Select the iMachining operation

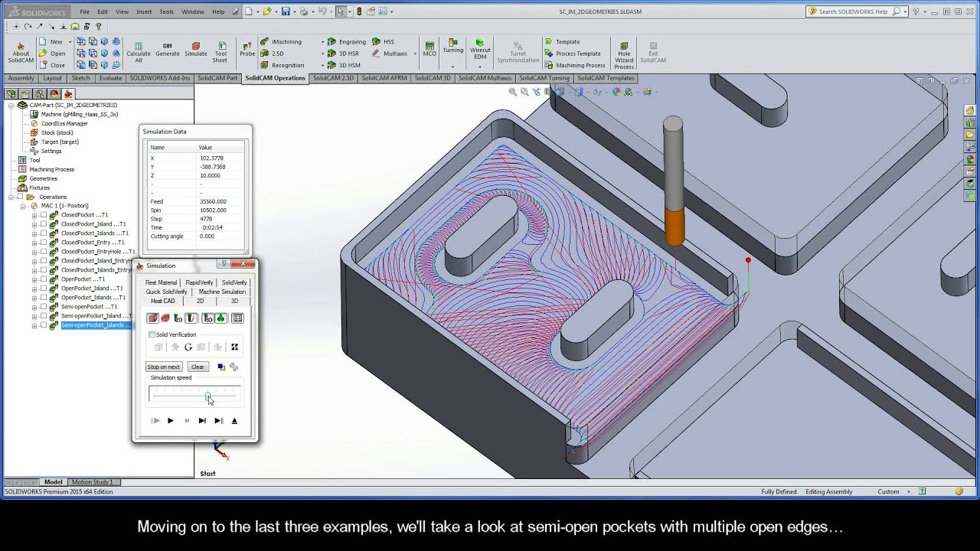282,42
